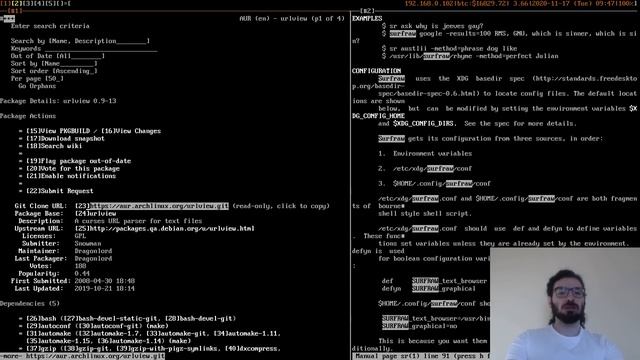This screenshot has width=640, height=360.
Task: Switch to workspace tag [4]
Action: click(x=39, y=3)
